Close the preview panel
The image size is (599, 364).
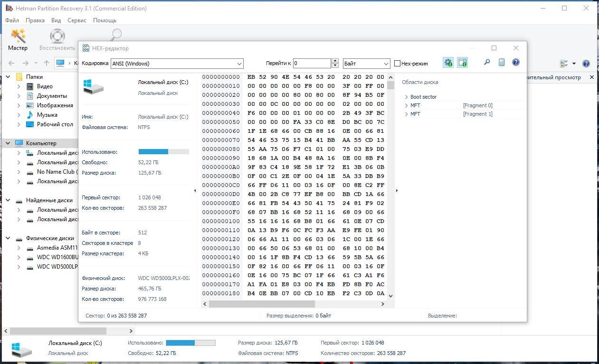[x=591, y=77]
